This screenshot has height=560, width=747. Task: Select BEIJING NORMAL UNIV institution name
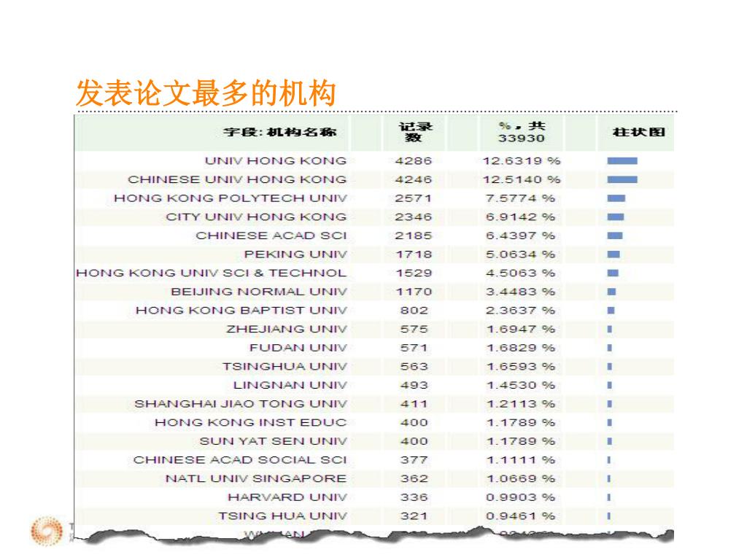click(x=259, y=292)
